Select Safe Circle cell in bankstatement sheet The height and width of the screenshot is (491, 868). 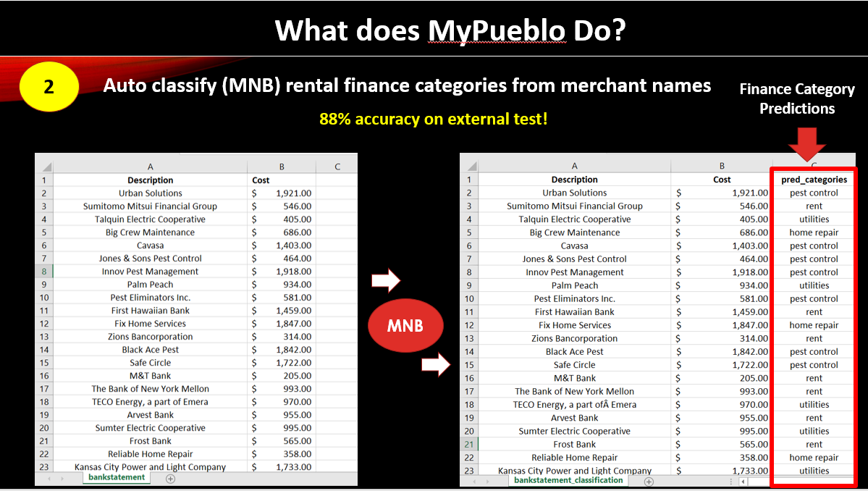point(150,363)
